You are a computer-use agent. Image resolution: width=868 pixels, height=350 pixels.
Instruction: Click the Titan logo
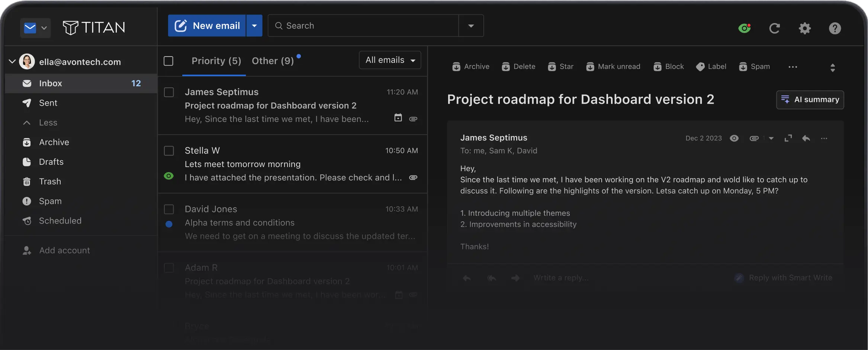pos(94,28)
